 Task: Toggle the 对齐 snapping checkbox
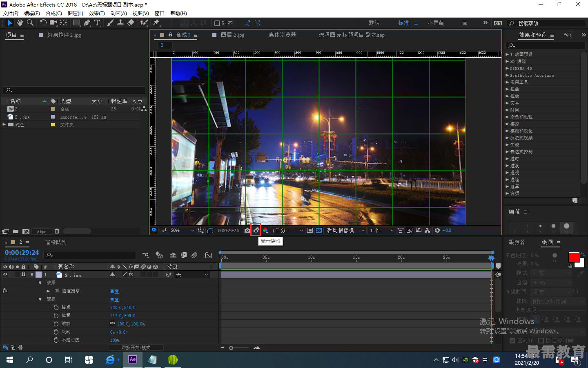pyautogui.click(x=217, y=23)
